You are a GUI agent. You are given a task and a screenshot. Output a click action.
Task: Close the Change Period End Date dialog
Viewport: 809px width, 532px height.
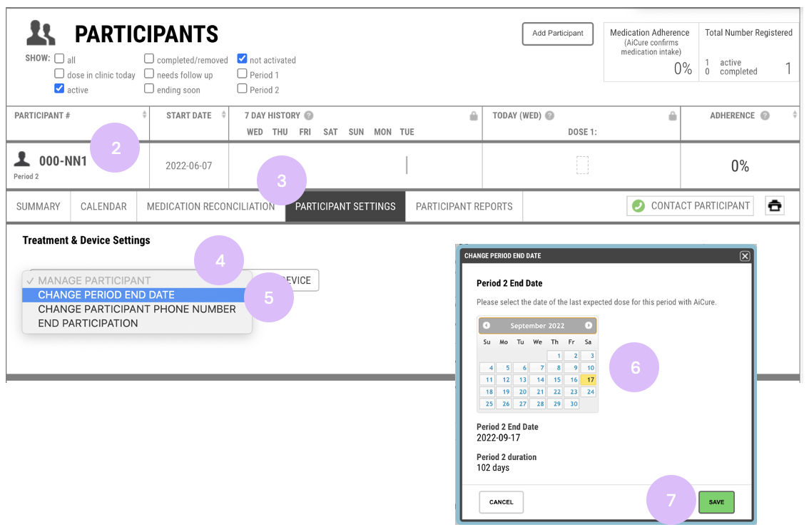click(745, 256)
